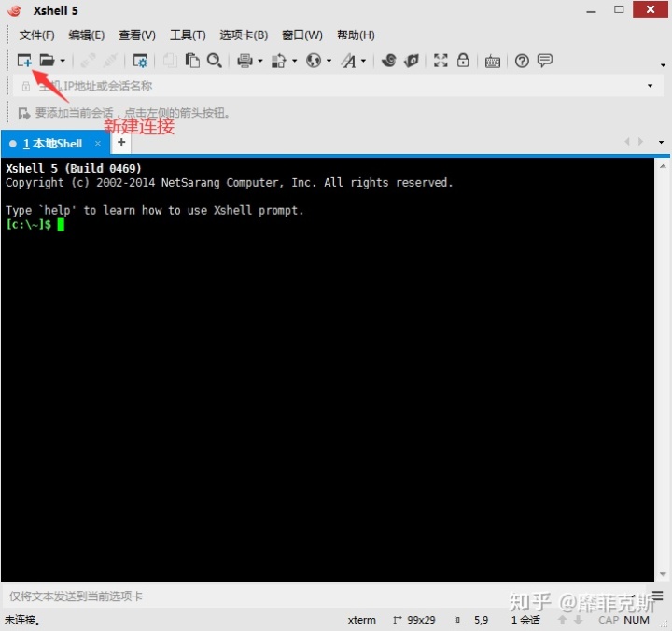The height and width of the screenshot is (631, 672).
Task: Click the Print icon
Action: 245,61
